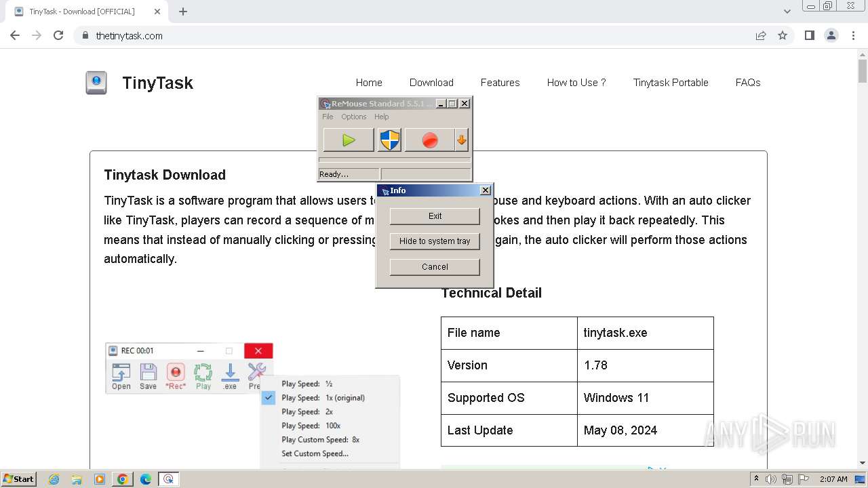This screenshot has height=488, width=868.
Task: Click the ReMouse shield administrator icon
Action: [390, 140]
